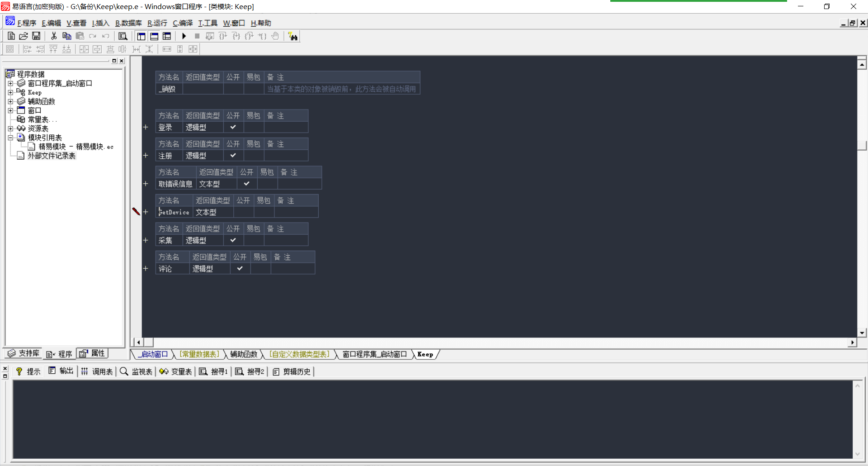868x466 pixels.
Task: Open the 支持库 panel tab
Action: click(x=24, y=353)
